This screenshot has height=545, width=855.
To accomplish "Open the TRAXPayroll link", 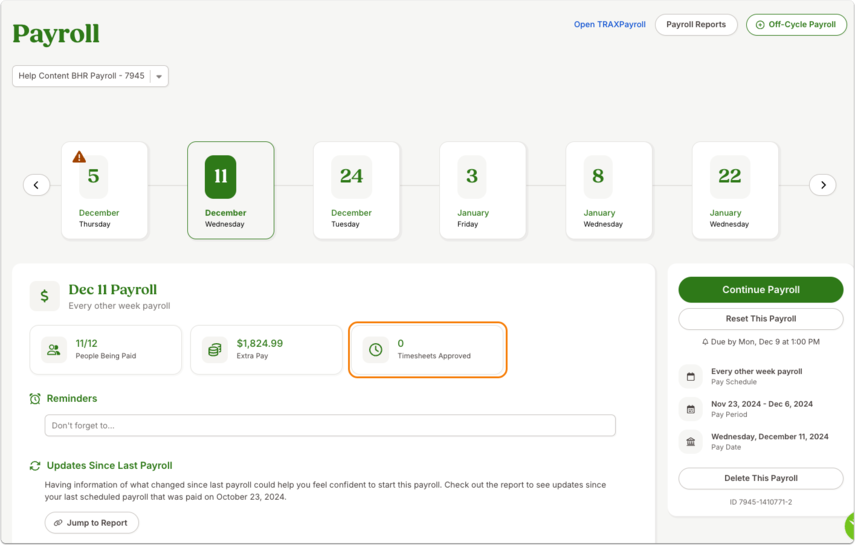I will [610, 25].
